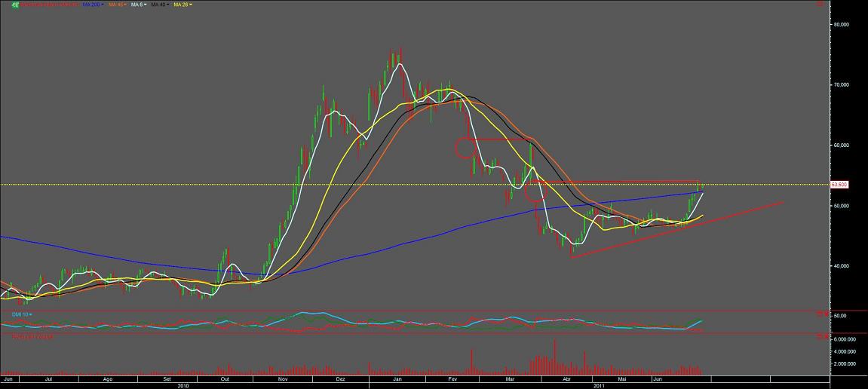Viewport: 868px width, 389px height.
Task: Open the MA 6 indicator dropdown
Action: (x=140, y=5)
